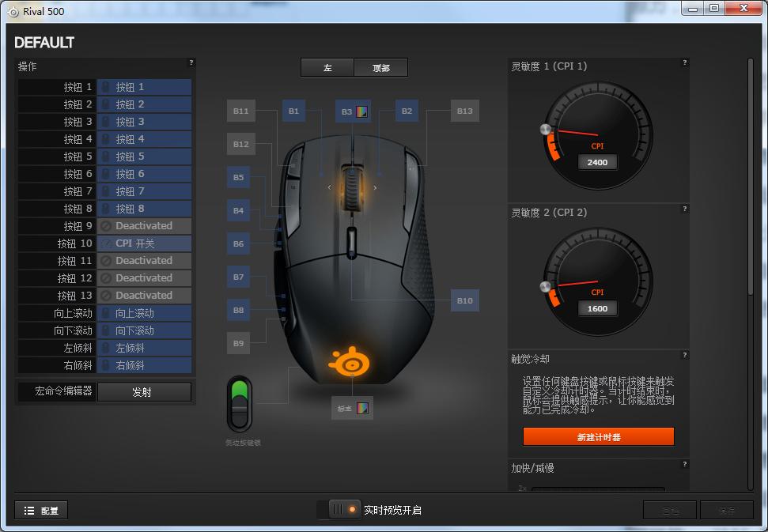Image resolution: width=768 pixels, height=532 pixels.
Task: Switch to the 顶部 view tab
Action: pos(381,68)
